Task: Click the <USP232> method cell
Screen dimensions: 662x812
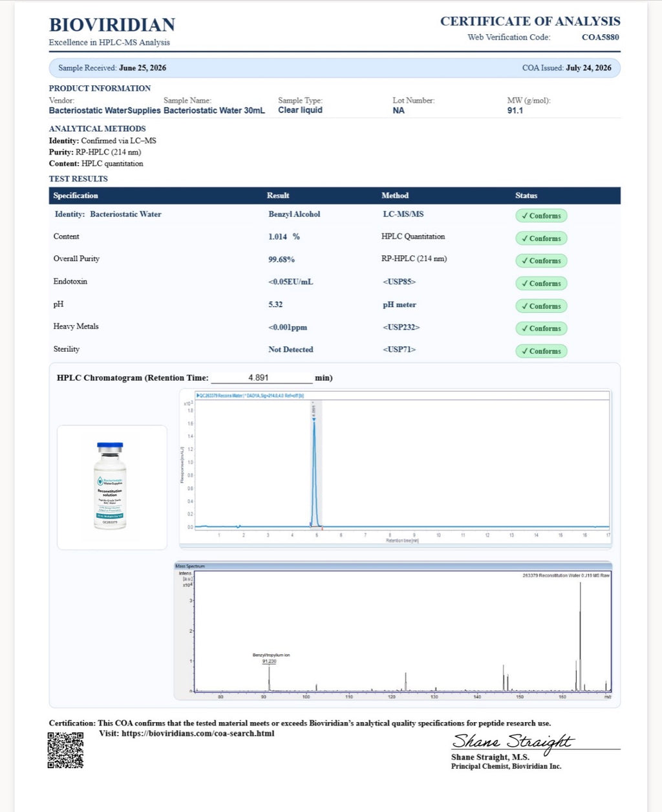Action: [401, 327]
